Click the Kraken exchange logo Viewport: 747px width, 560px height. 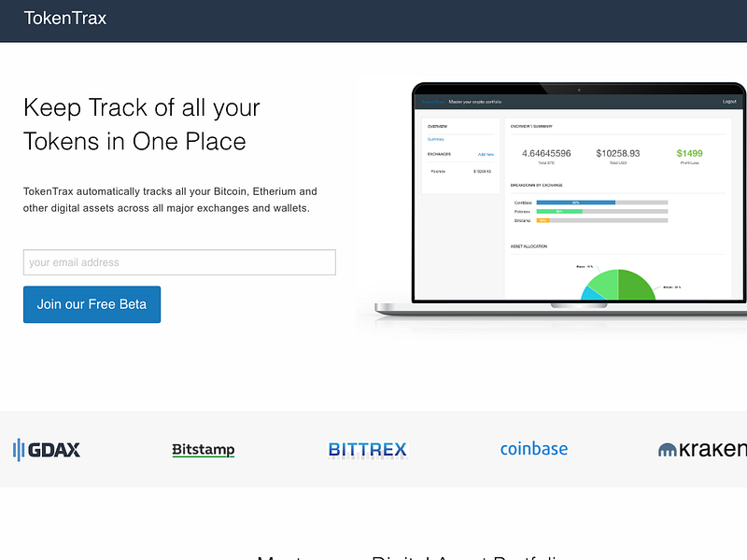[702, 450]
